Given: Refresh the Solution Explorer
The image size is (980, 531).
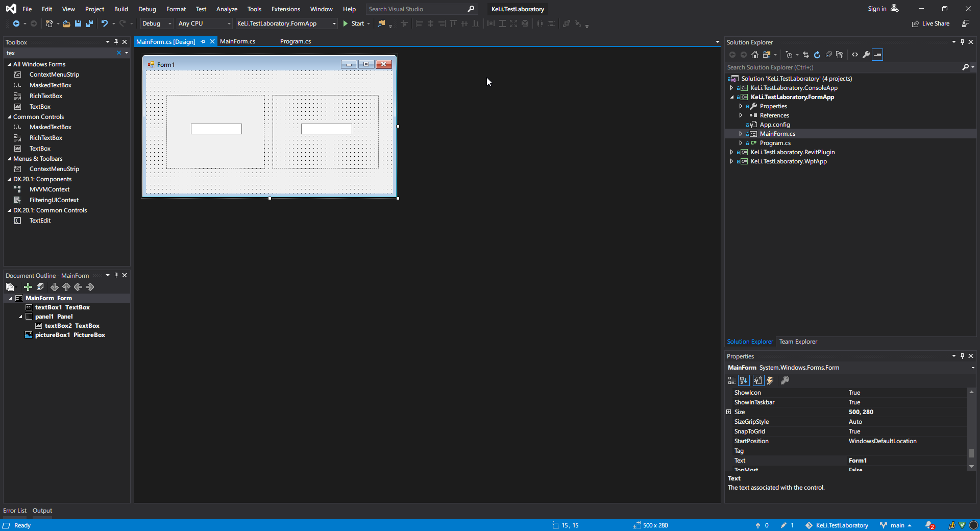Looking at the screenshot, I should [817, 55].
